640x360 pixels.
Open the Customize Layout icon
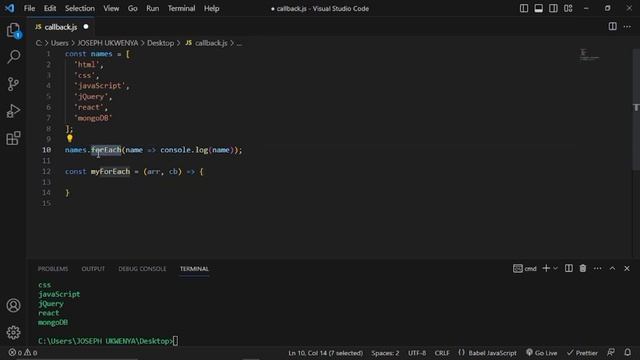coord(568,8)
